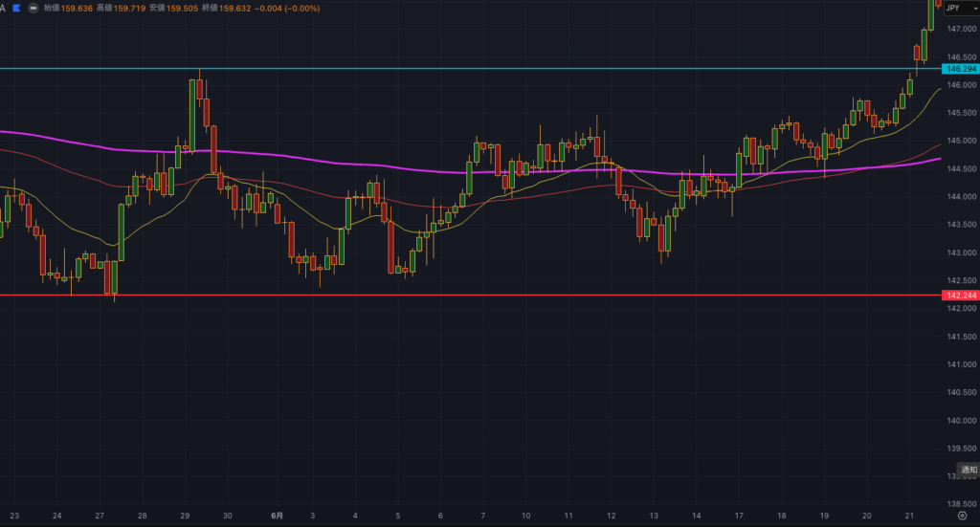Select the cyan 146.294 price label
Image resolution: width=980 pixels, height=527 pixels.
pos(960,69)
